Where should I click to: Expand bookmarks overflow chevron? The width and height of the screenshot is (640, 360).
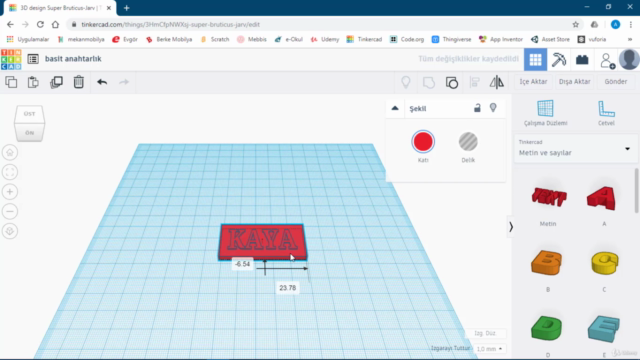point(629,39)
